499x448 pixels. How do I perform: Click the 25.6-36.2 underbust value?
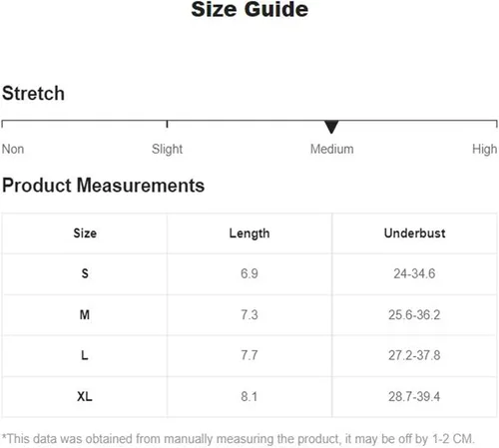click(414, 314)
